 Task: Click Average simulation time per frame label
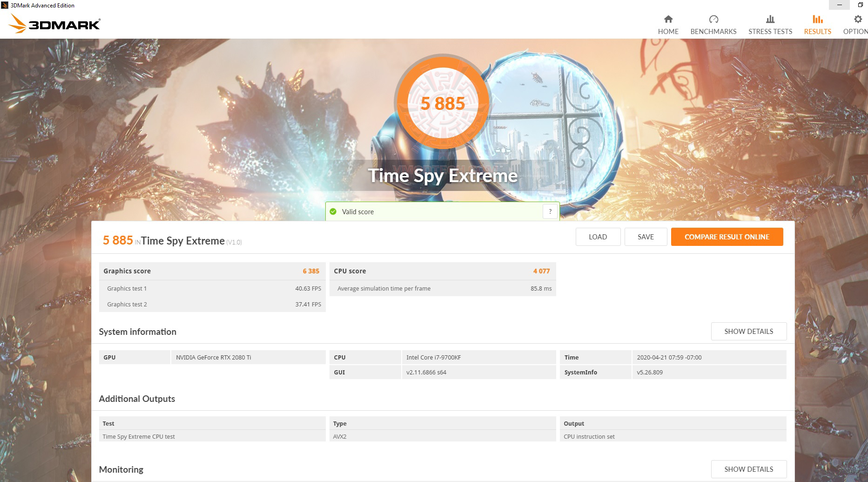tap(384, 289)
